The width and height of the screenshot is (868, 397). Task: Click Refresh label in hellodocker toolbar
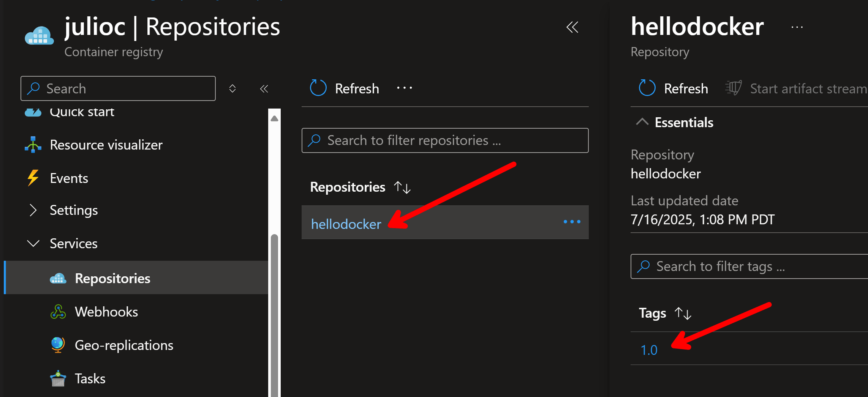[x=686, y=88]
